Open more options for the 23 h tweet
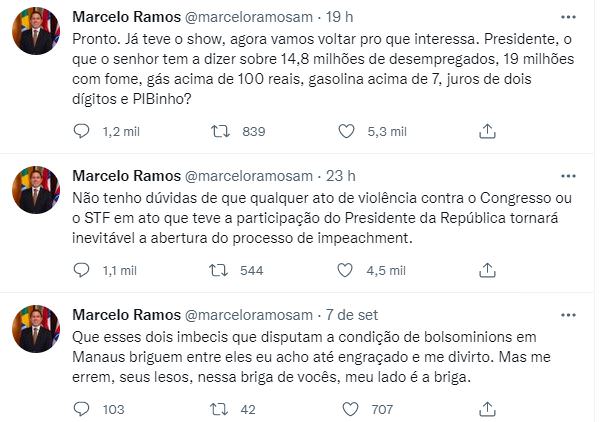 coord(568,176)
